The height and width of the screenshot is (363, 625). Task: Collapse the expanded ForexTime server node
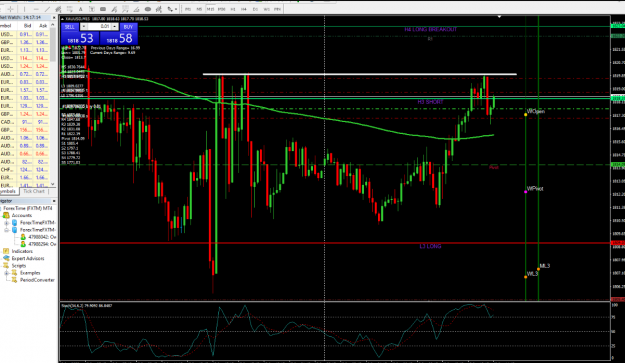coord(6,230)
